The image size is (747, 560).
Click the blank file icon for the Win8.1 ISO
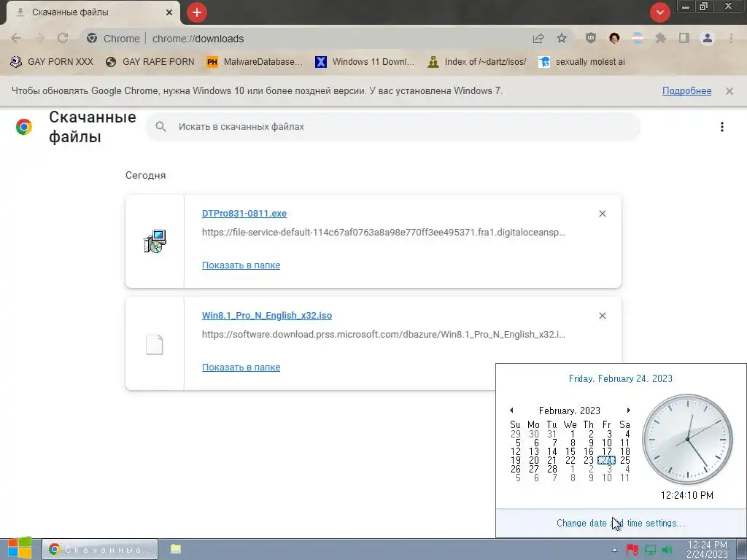155,344
